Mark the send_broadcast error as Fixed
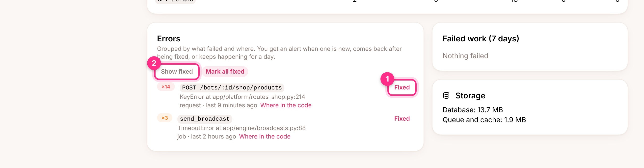644x168 pixels. click(402, 119)
